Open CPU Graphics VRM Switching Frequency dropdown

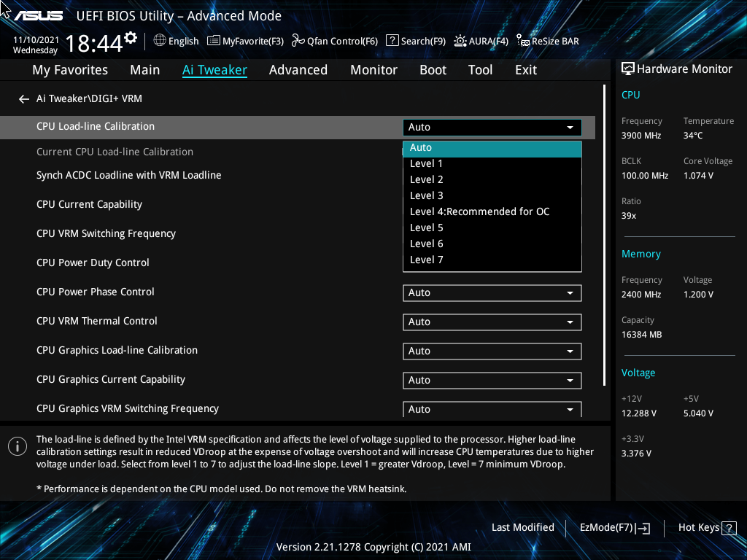tap(492, 409)
